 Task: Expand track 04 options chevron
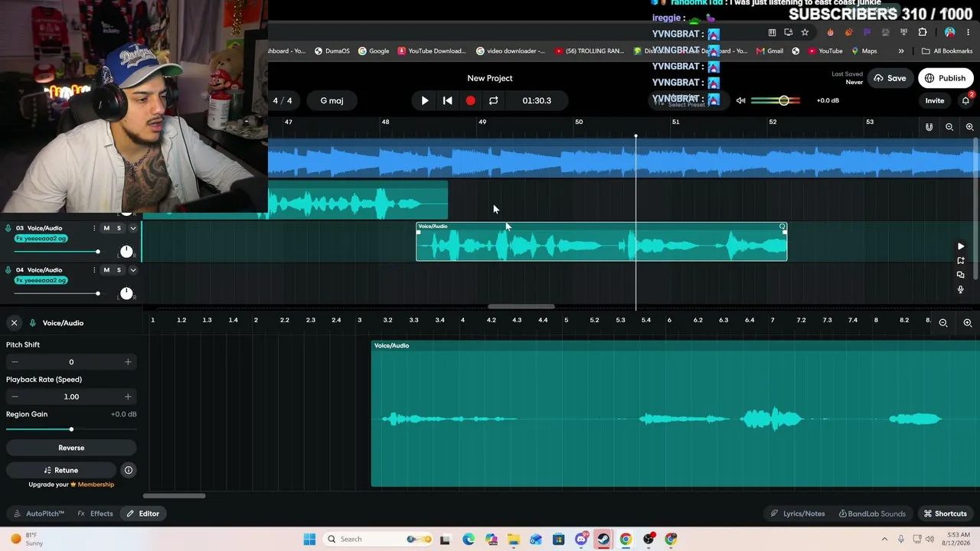pyautogui.click(x=132, y=269)
